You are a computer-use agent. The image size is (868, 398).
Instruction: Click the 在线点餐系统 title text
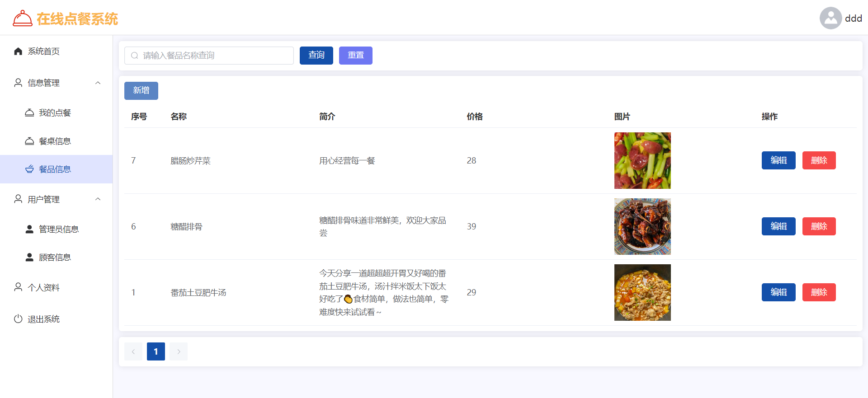pos(77,19)
